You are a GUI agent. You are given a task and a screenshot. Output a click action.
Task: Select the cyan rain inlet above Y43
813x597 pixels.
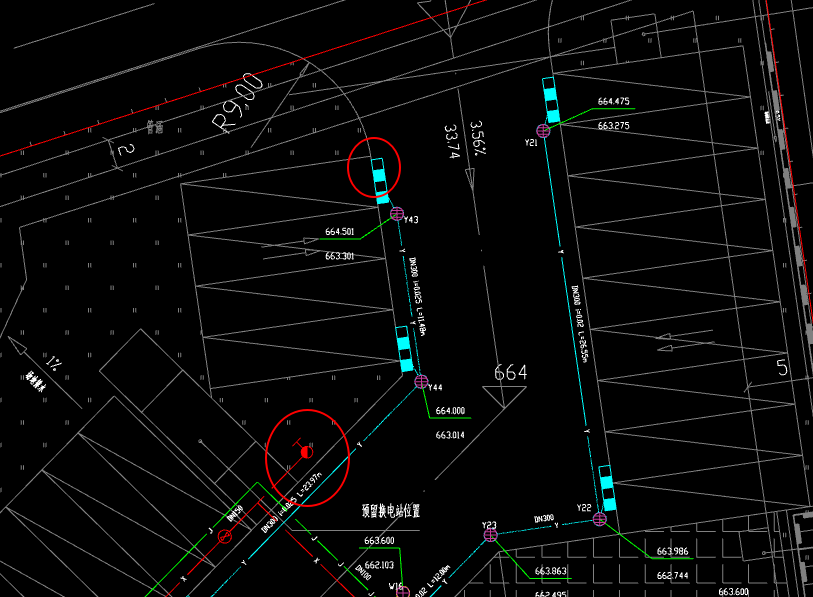pyautogui.click(x=380, y=180)
